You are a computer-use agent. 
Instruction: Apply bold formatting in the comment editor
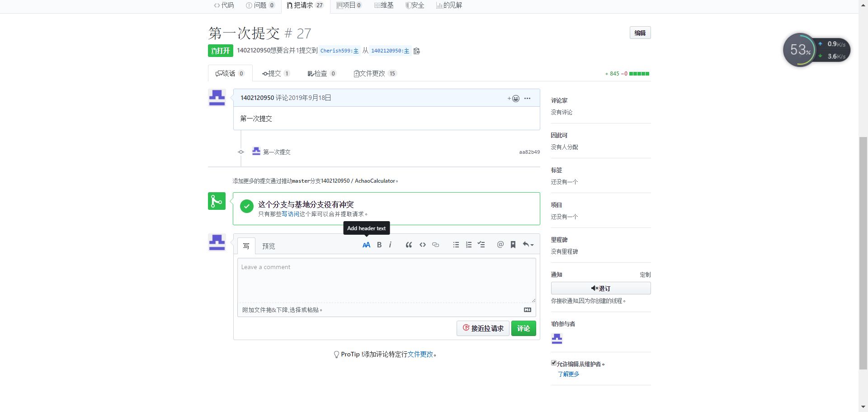[379, 245]
